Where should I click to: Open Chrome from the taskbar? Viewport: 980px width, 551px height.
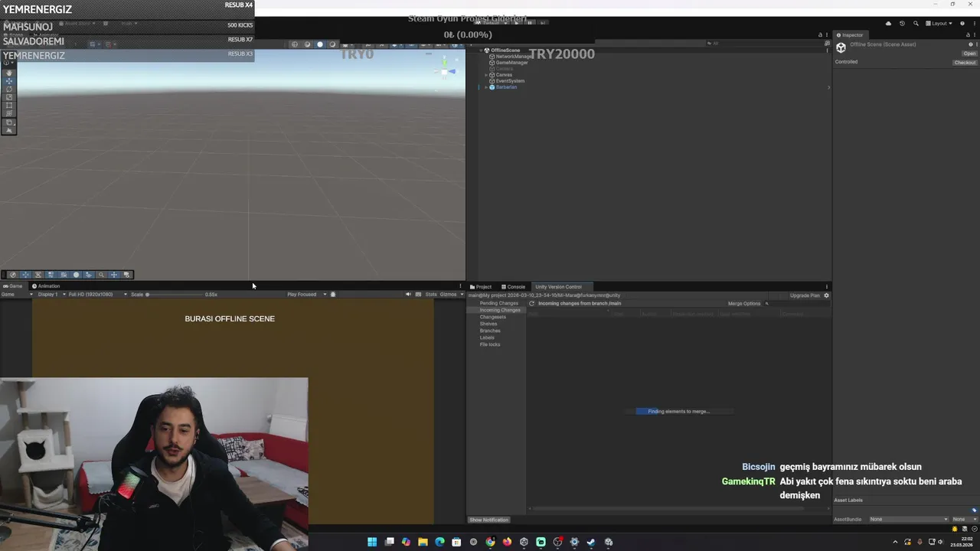[490, 542]
